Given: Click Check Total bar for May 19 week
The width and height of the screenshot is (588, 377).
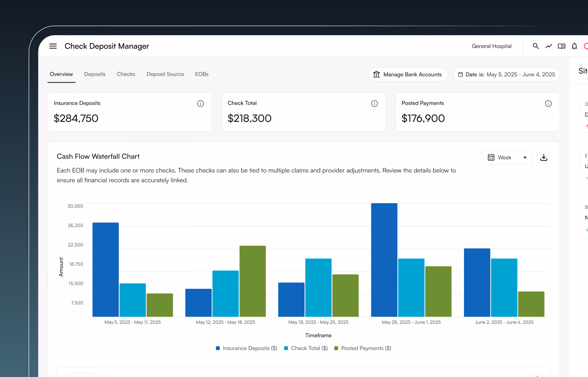Looking at the screenshot, I should (318, 288).
